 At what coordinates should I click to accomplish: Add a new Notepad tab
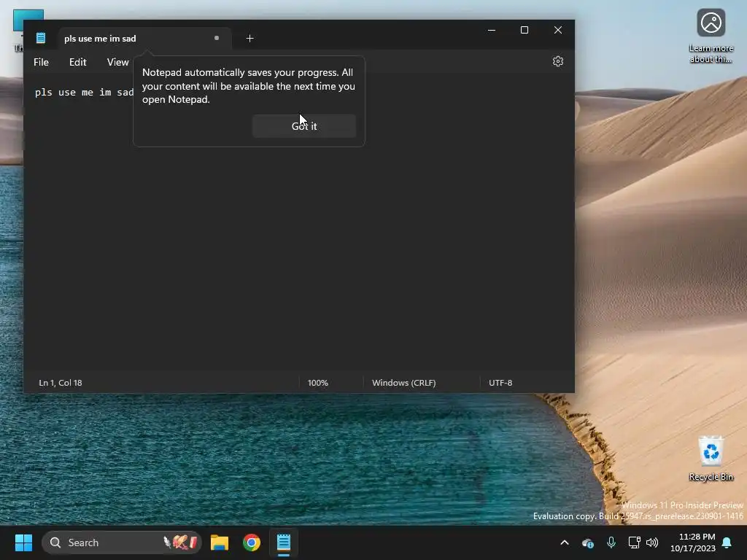point(249,38)
